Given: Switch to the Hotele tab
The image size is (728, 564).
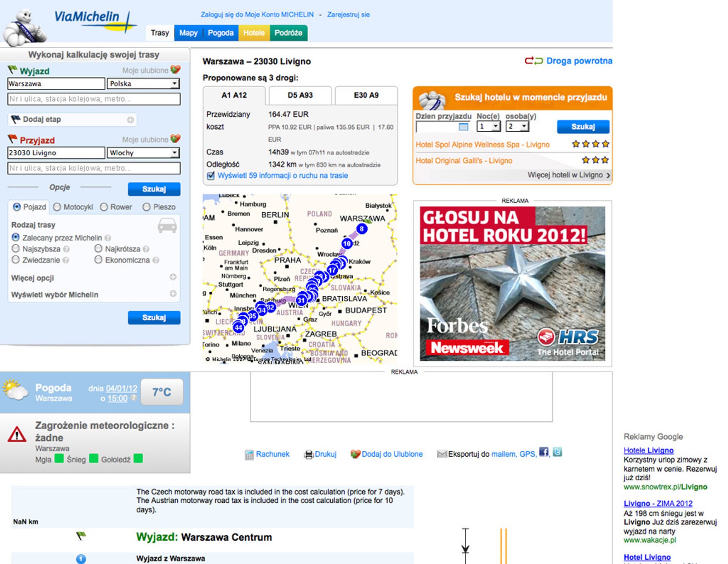Looking at the screenshot, I should (x=254, y=33).
